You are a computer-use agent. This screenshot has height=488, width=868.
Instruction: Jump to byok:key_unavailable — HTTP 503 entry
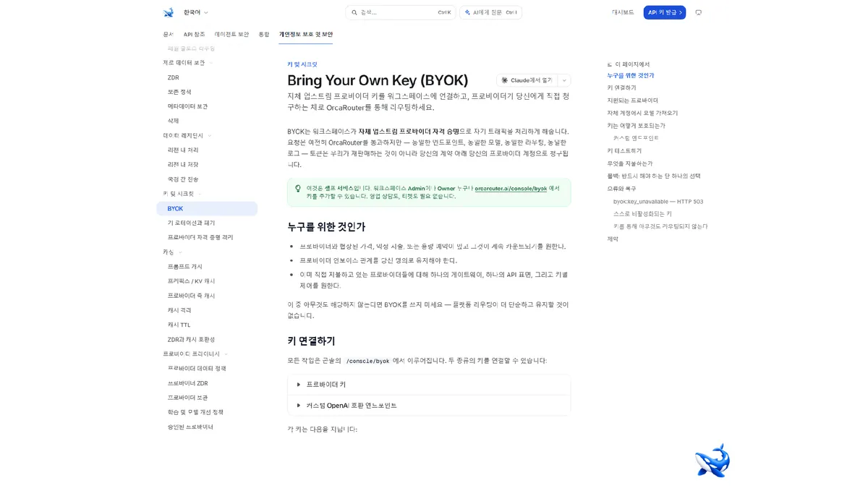pos(658,202)
